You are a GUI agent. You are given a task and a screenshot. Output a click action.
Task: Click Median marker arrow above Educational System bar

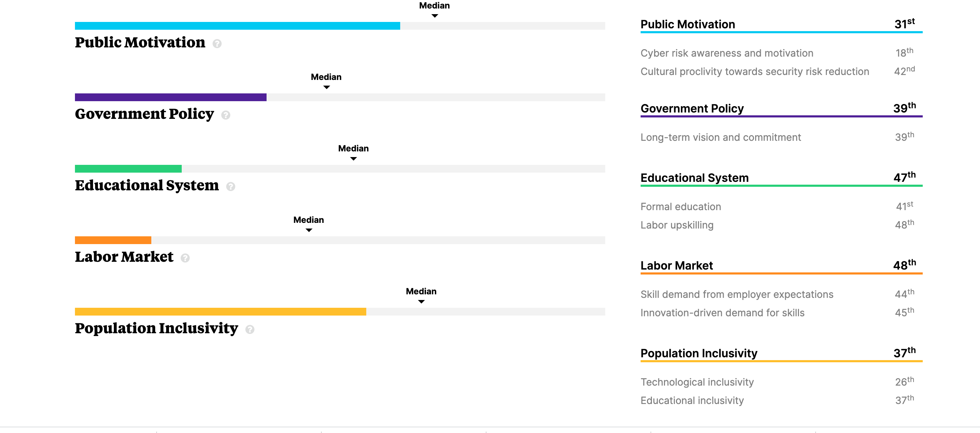click(354, 159)
